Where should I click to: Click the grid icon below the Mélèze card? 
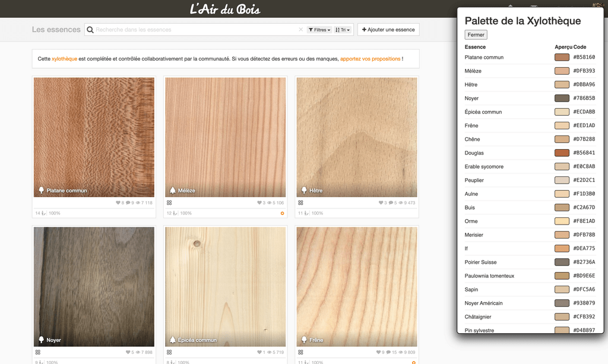point(169,202)
